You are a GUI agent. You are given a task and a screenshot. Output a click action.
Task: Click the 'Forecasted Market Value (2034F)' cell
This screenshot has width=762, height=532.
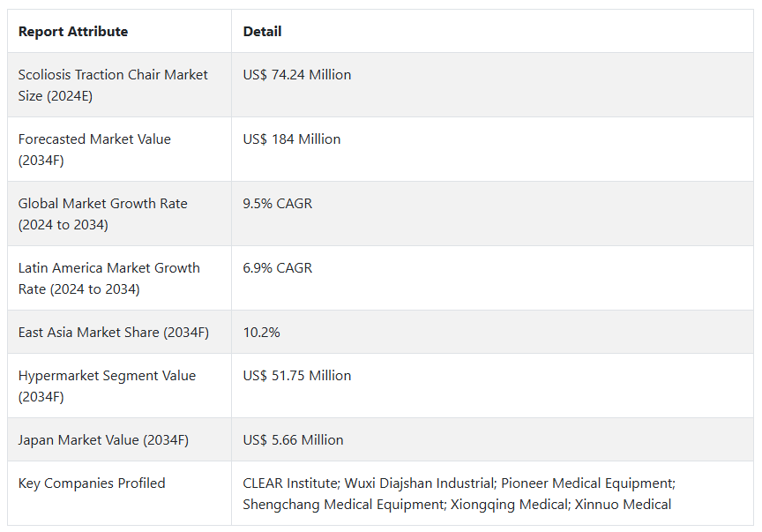click(x=94, y=150)
